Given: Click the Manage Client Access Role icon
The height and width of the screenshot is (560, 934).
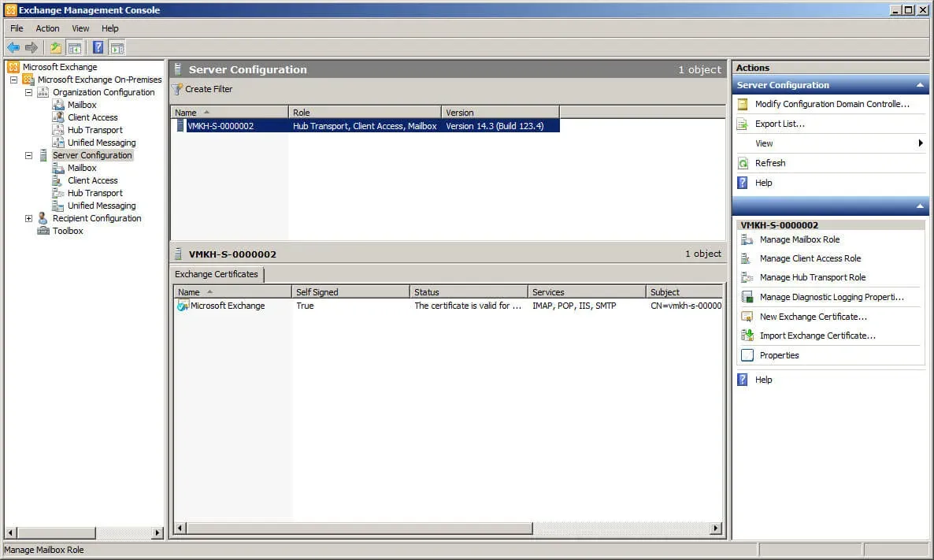Looking at the screenshot, I should 747,258.
